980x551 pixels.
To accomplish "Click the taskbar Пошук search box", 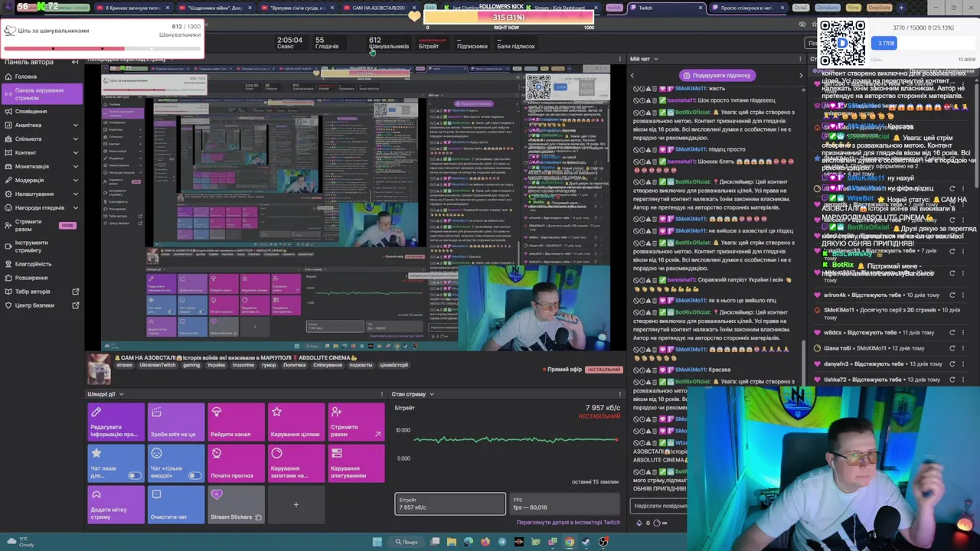I will 406,542.
